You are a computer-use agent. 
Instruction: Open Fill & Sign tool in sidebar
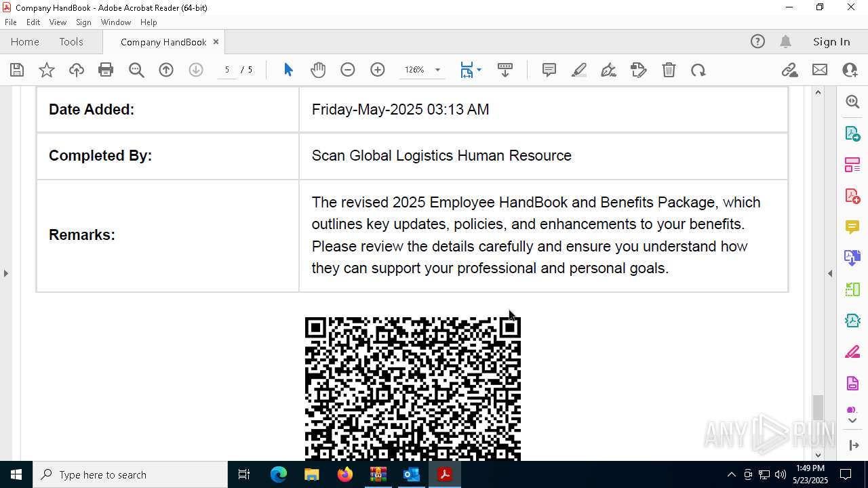pyautogui.click(x=852, y=352)
